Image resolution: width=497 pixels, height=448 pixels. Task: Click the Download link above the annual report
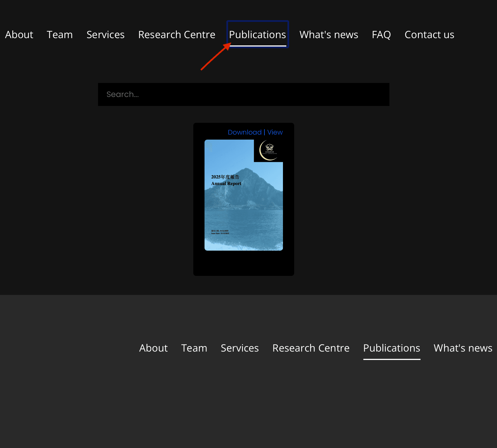(244, 132)
